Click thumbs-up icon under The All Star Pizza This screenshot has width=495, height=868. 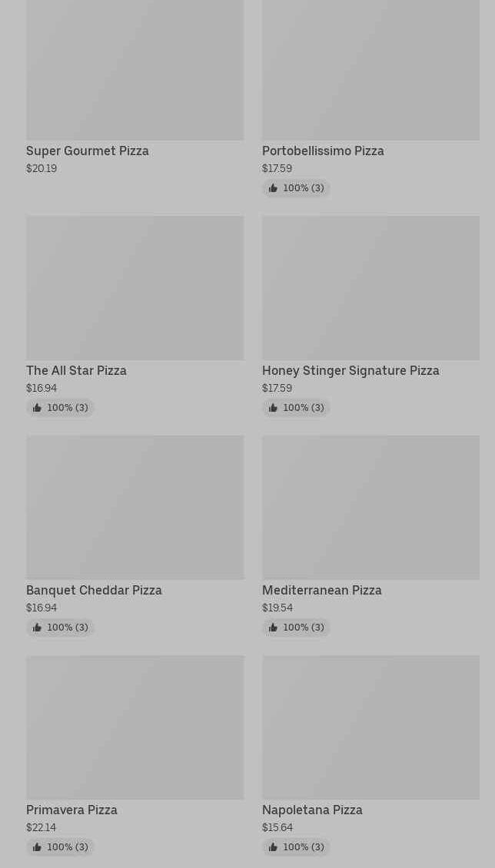(x=37, y=408)
